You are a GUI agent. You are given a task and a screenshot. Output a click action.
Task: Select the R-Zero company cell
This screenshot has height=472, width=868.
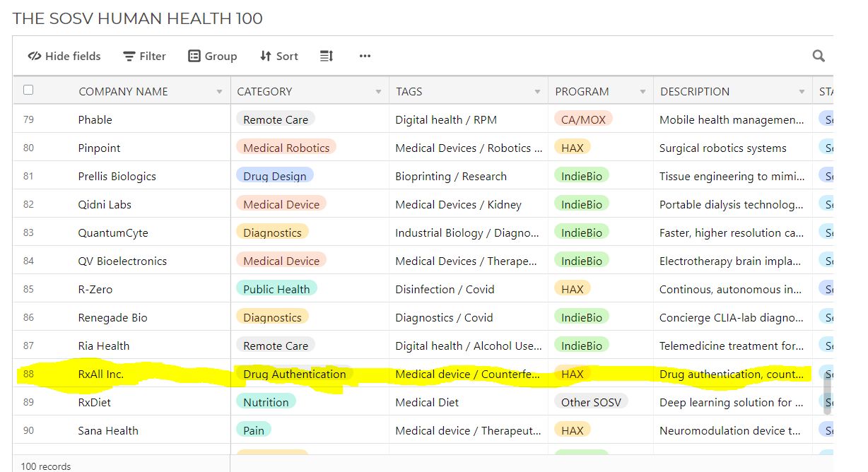(151, 289)
